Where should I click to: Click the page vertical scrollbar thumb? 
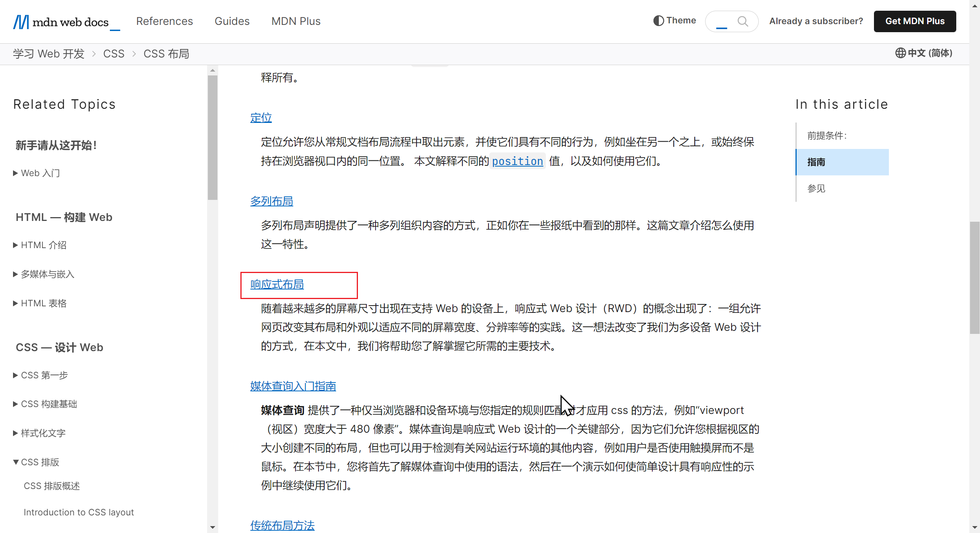click(x=975, y=278)
